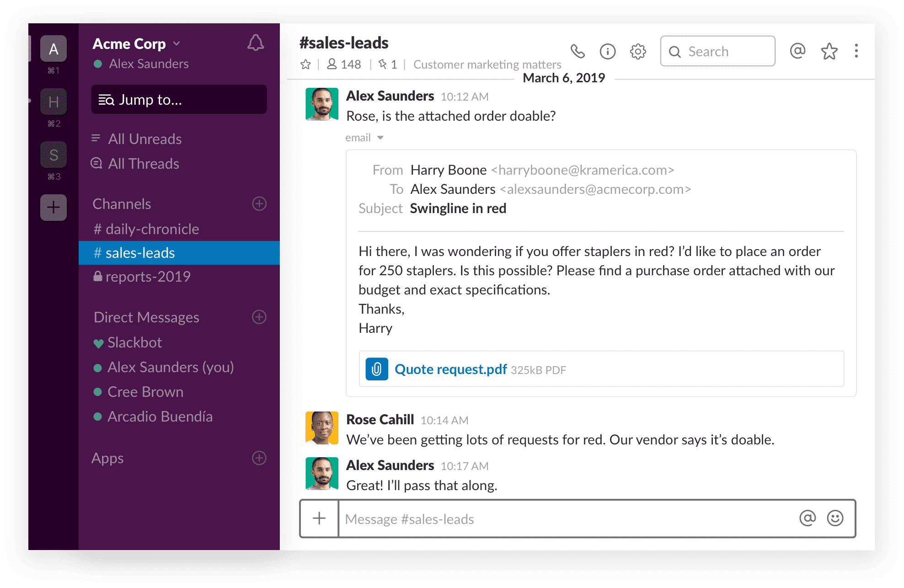Image resolution: width=904 pixels, height=588 pixels.
Task: Show starred items star icon in header
Action: (829, 51)
